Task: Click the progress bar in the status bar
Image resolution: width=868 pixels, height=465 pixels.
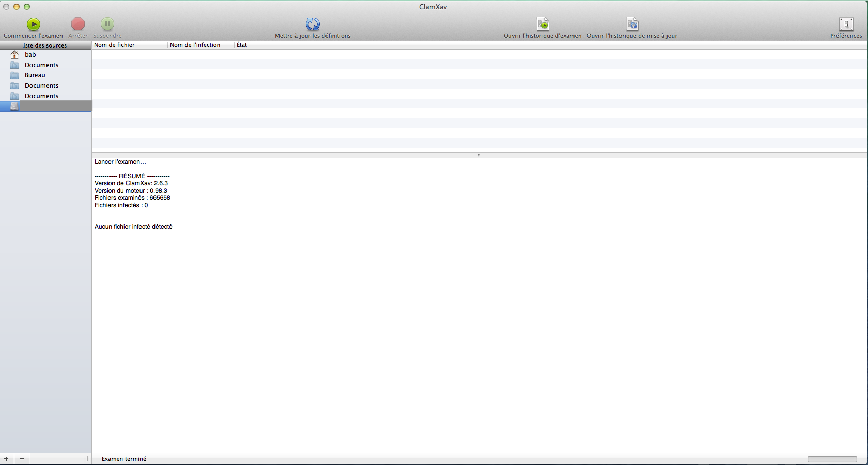Action: point(832,459)
